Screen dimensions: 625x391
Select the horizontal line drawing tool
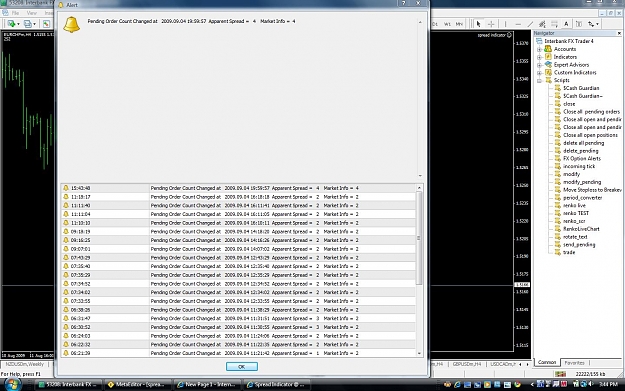tap(518, 24)
